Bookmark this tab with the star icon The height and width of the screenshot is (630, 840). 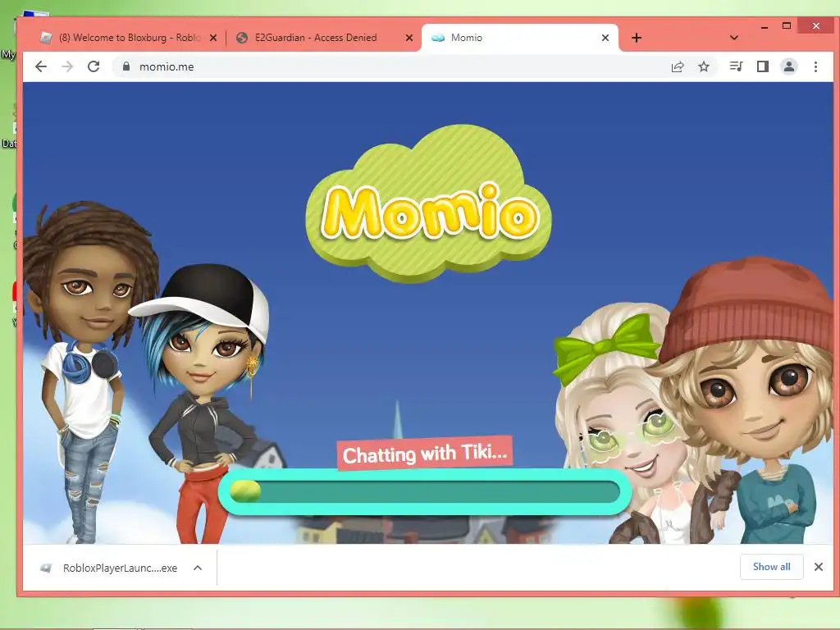[704, 66]
